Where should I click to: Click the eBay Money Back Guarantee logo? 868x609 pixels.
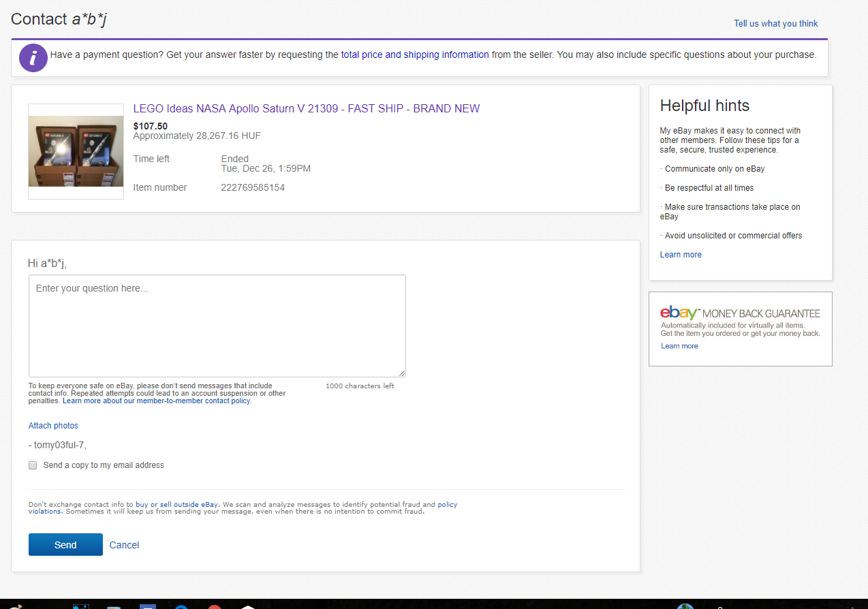[x=740, y=313]
